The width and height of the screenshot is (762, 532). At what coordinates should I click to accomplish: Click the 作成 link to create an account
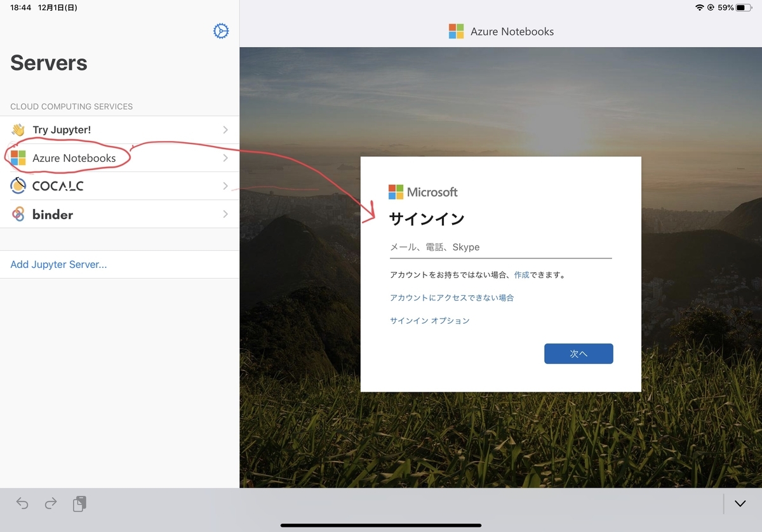[x=521, y=275]
